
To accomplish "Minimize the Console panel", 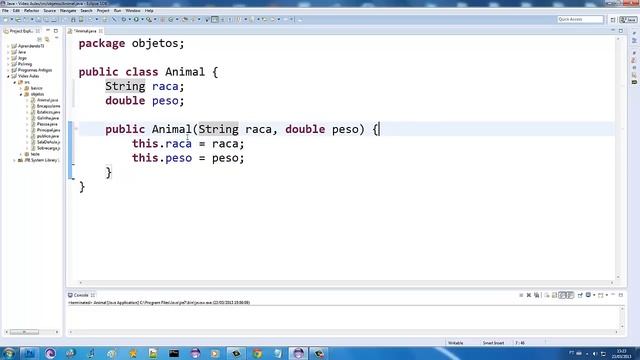I will [x=613, y=295].
